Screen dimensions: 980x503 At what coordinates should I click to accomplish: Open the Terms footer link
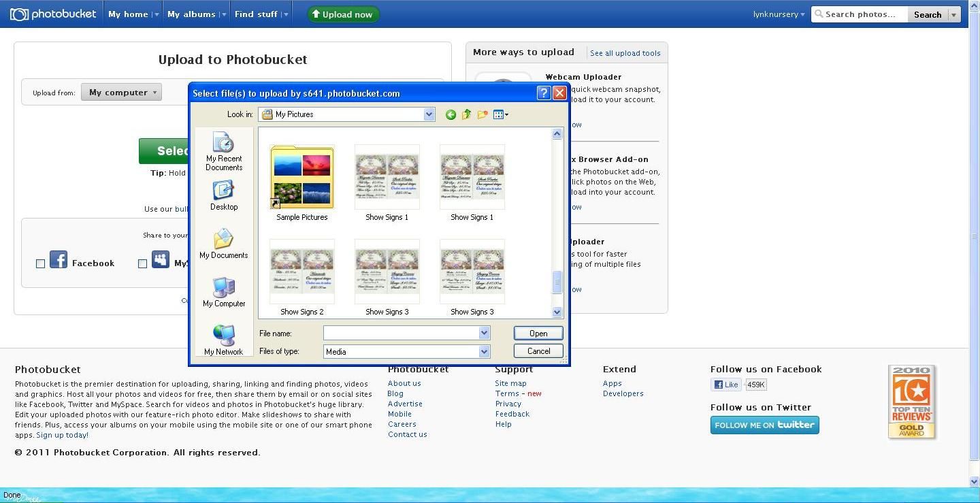tap(507, 393)
